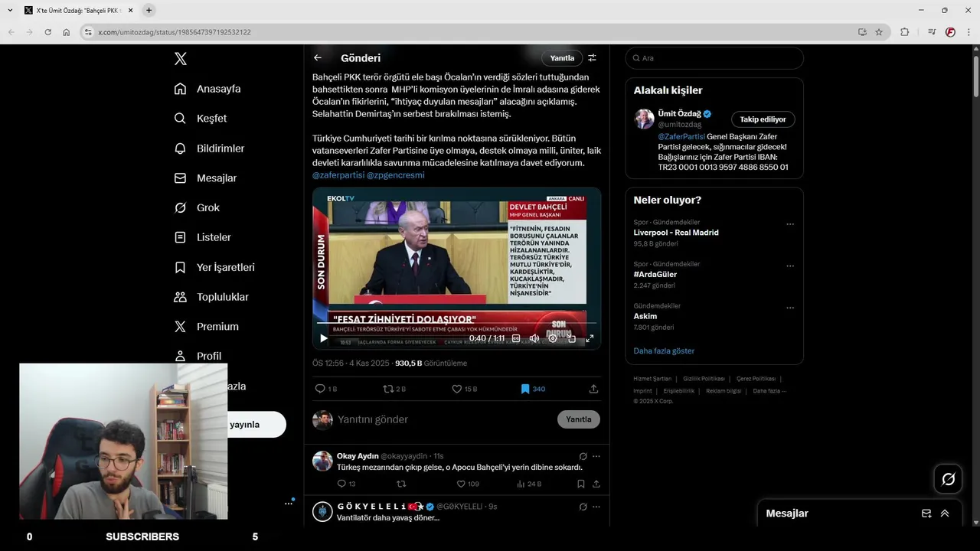Seek on the video progress bar

tap(456, 323)
